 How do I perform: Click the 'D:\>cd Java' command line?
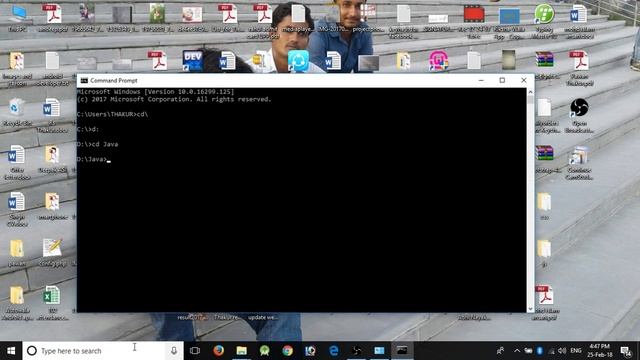[98, 144]
